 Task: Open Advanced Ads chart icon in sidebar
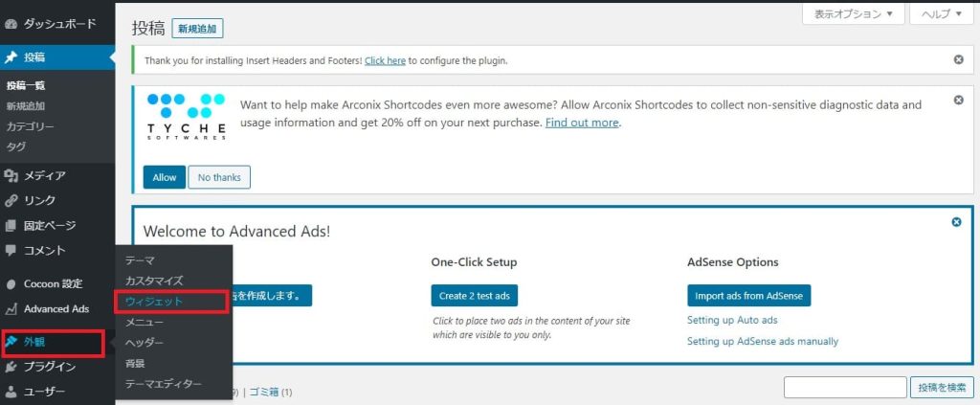tap(10, 308)
